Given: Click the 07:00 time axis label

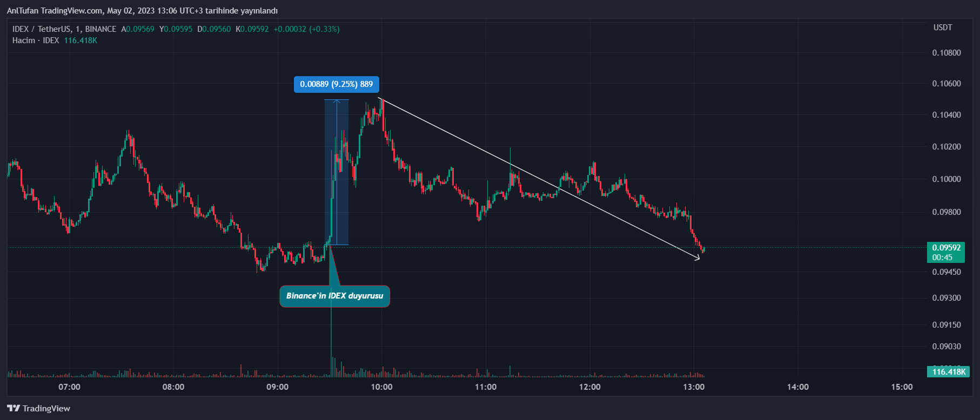Looking at the screenshot, I should (69, 387).
